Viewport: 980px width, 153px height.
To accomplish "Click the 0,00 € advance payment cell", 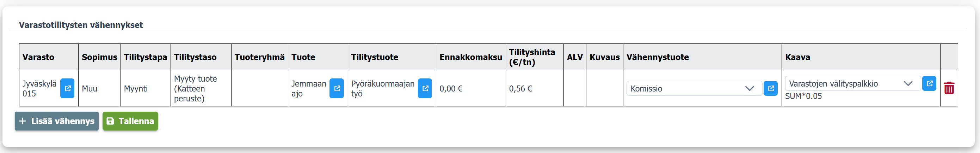I will (x=451, y=89).
